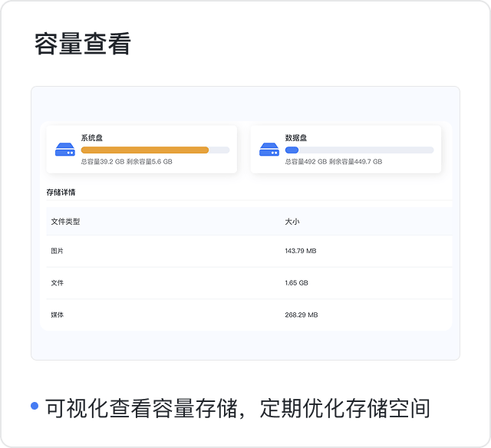Click the 1.65 GB size value
Image resolution: width=491 pixels, height=448 pixels.
297,283
